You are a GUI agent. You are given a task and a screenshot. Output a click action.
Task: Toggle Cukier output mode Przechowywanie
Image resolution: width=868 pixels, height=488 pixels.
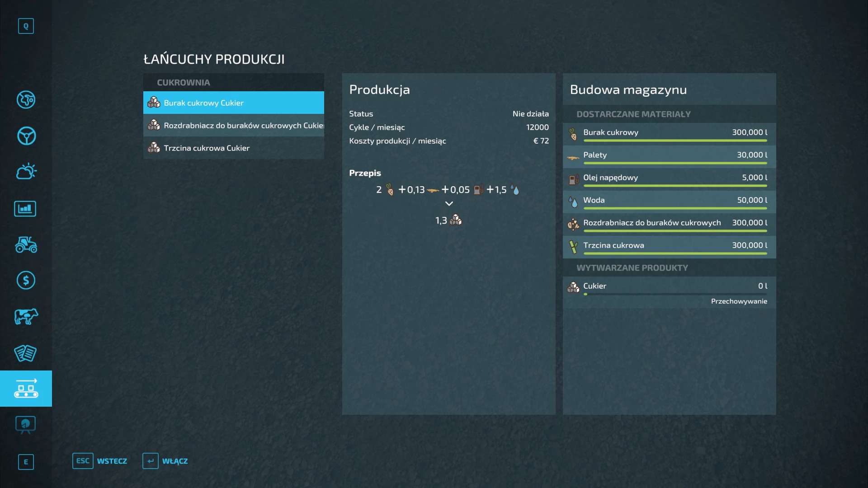tap(738, 301)
